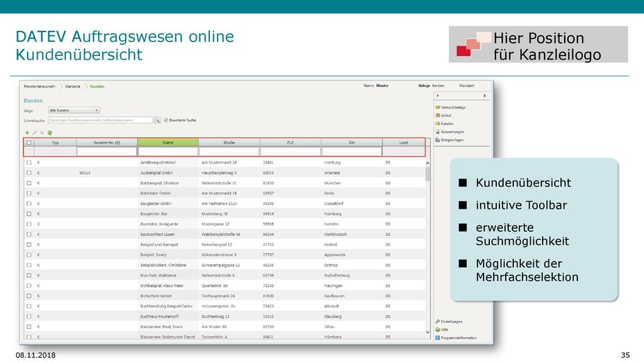644x362 pixels.
Task: Tick the checkbox for Batzbeispiel, Christian
Action: coord(29,183)
